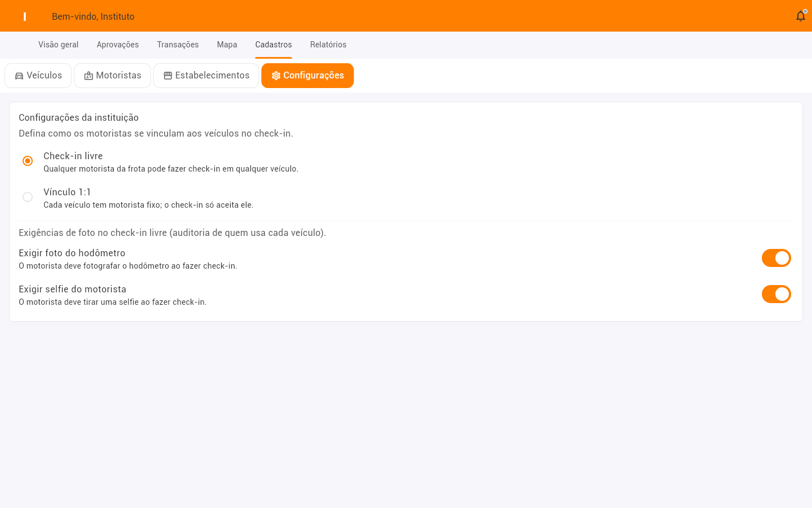Open the Mapa menu item

pos(227,45)
